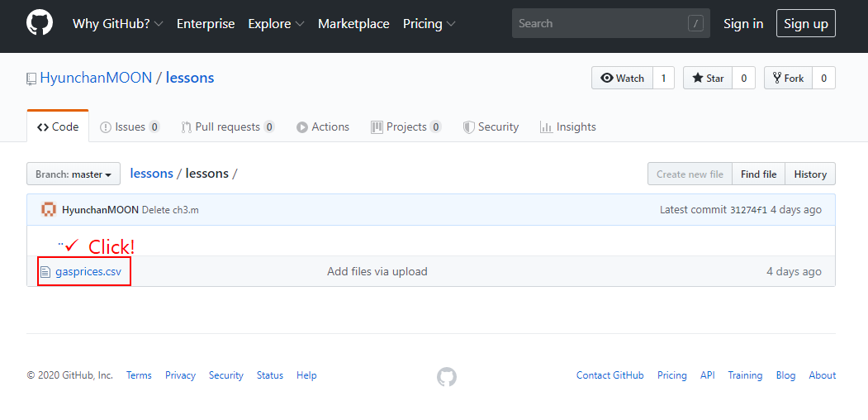Click the 4 days ago timestamp on gasprices.csv row
Viewport: 868px width, 420px height.
794,271
